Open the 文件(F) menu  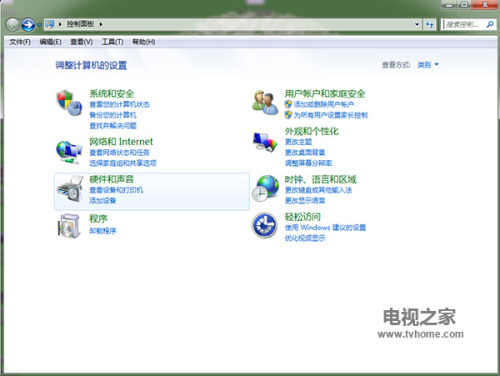point(20,42)
